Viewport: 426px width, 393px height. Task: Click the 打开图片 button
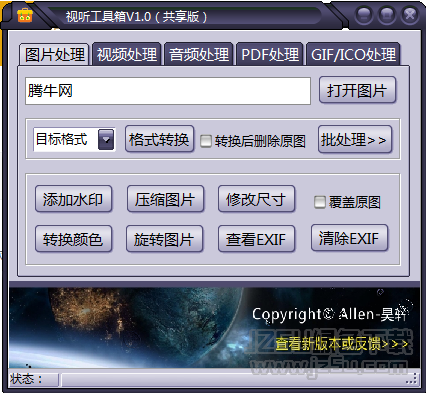click(x=357, y=90)
